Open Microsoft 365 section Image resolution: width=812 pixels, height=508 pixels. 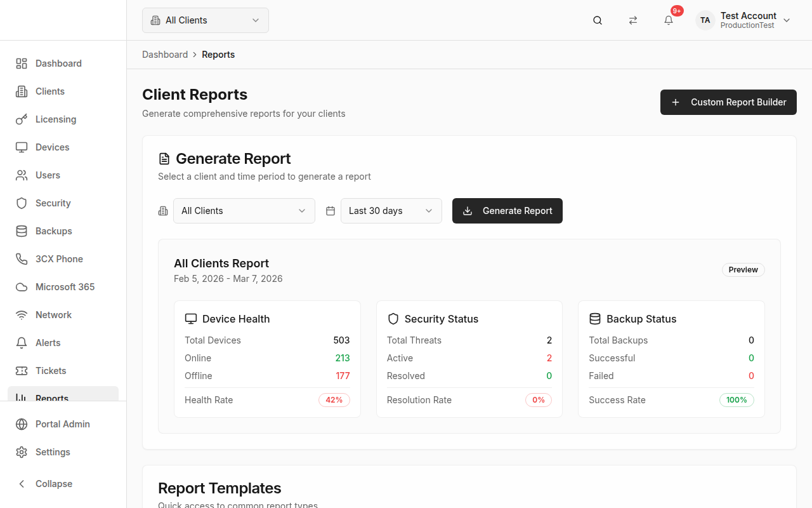click(63, 287)
